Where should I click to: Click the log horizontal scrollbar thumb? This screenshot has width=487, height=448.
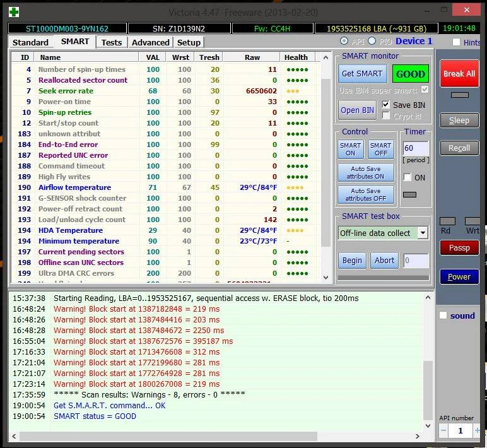coord(168,436)
